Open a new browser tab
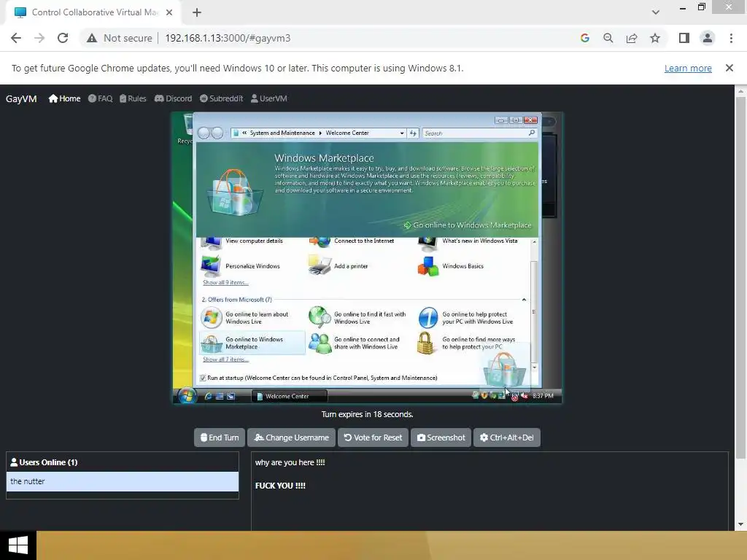The width and height of the screenshot is (747, 560). (197, 12)
